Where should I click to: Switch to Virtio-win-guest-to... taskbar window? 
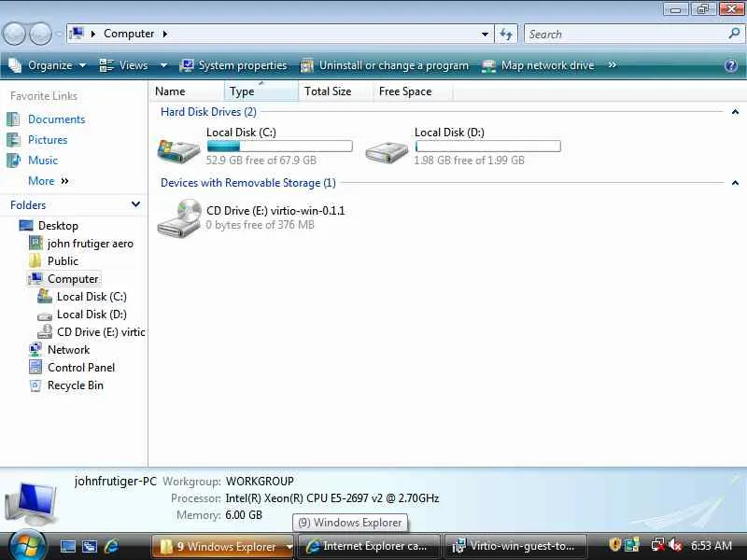pos(516,546)
